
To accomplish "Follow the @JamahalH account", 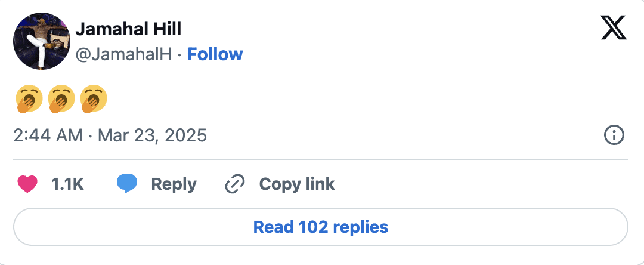I will coord(215,54).
